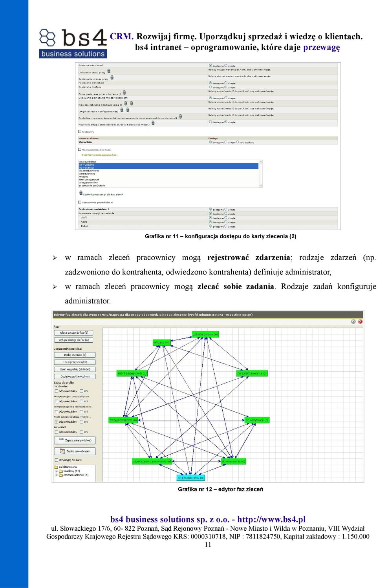The height and width of the screenshot is (588, 377).
Task: Tick the Zestawienie produktów 1 checkbox
Action: (x=80, y=203)
